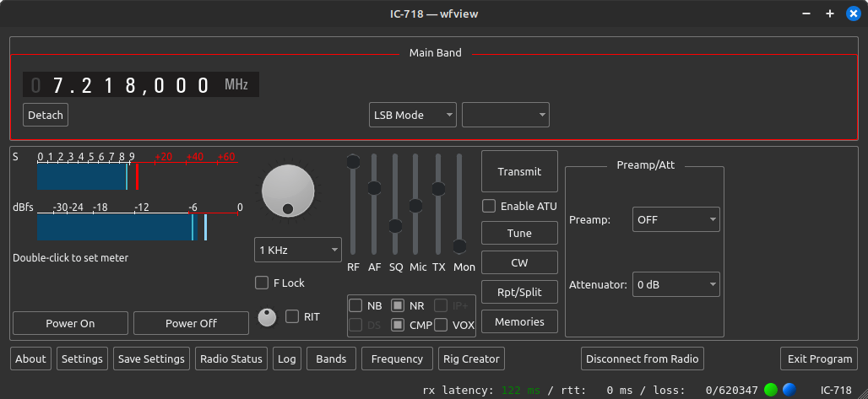Click the green connection status indicator
Image resolution: width=868 pixels, height=399 pixels.
[771, 390]
